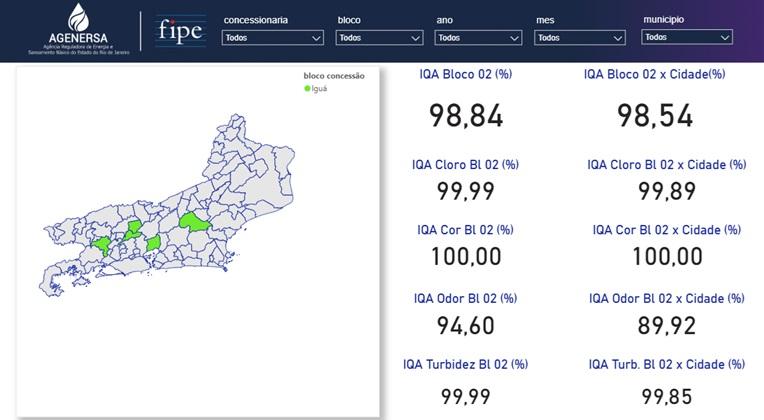Click IQA Turb. Bl 02 x Cidade value 99,85
Image resolution: width=764 pixels, height=420 pixels.
pos(666,397)
